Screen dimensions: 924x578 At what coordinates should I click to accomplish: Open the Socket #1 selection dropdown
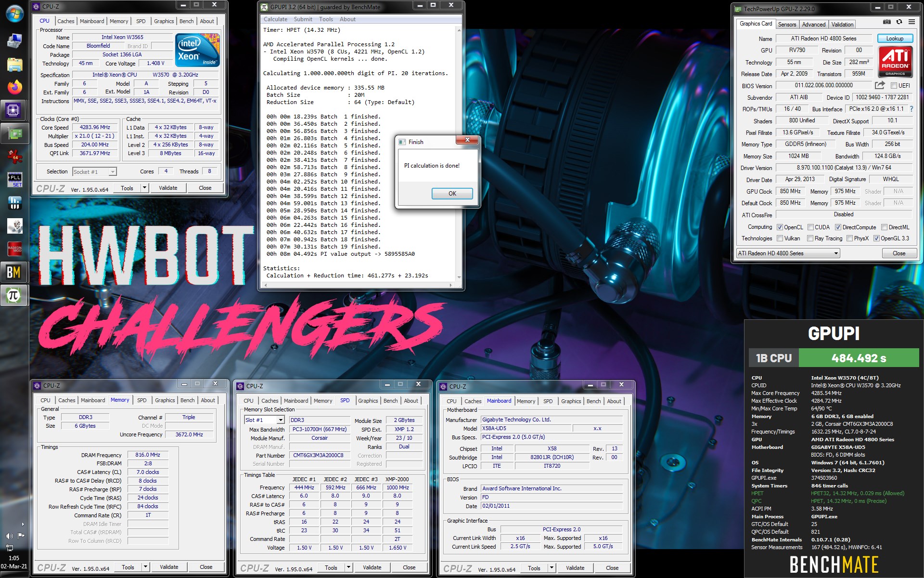pyautogui.click(x=94, y=172)
